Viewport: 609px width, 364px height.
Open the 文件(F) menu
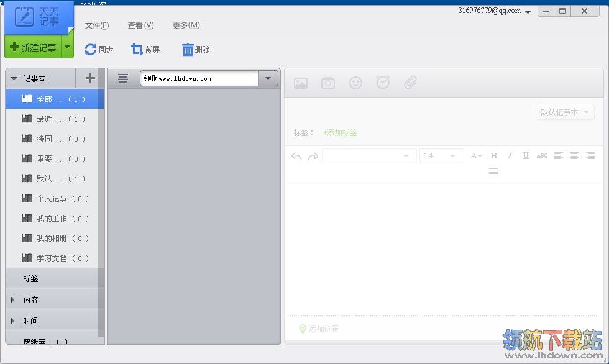97,25
